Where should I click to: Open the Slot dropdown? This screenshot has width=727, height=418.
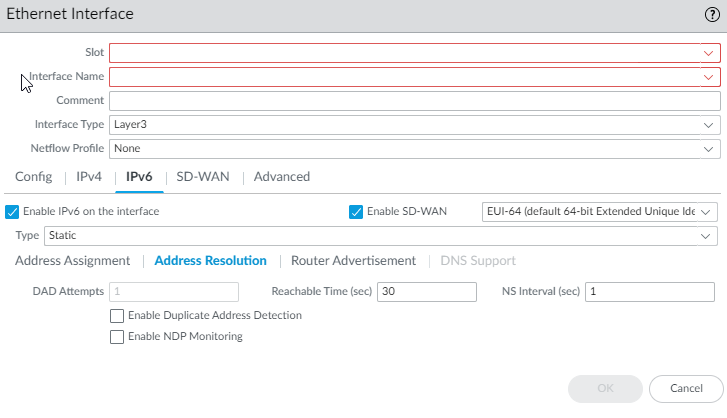coord(415,53)
